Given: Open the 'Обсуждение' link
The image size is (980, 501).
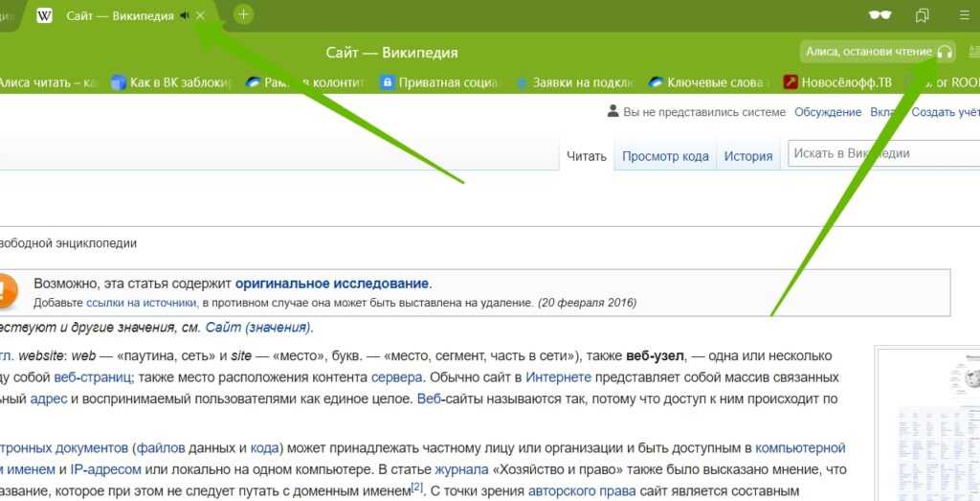Looking at the screenshot, I should tap(827, 112).
